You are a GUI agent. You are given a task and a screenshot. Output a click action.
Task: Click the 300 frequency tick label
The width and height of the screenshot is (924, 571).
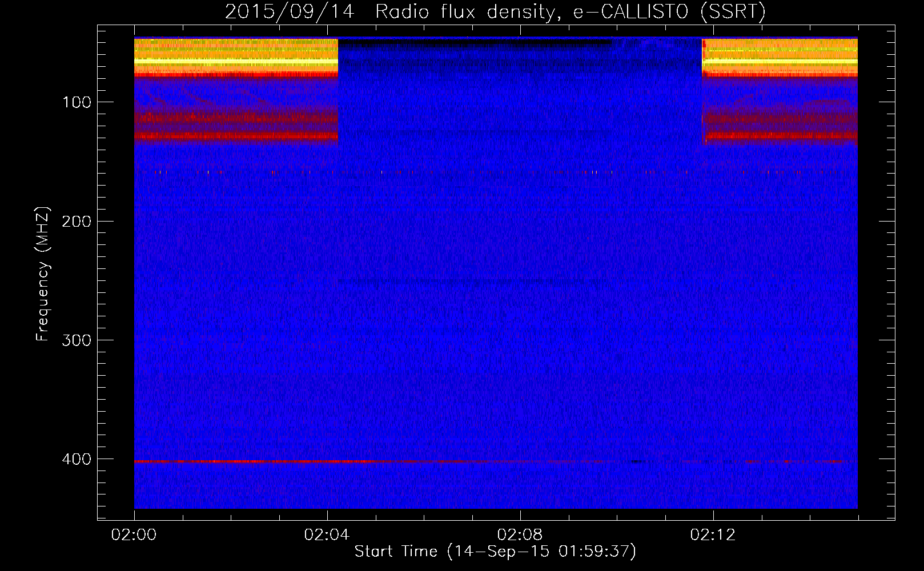tap(77, 340)
